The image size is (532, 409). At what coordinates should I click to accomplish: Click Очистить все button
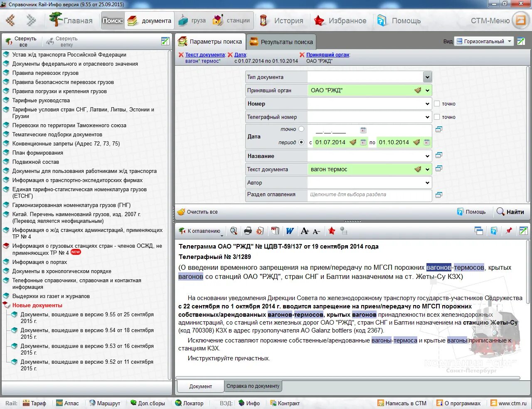(198, 212)
